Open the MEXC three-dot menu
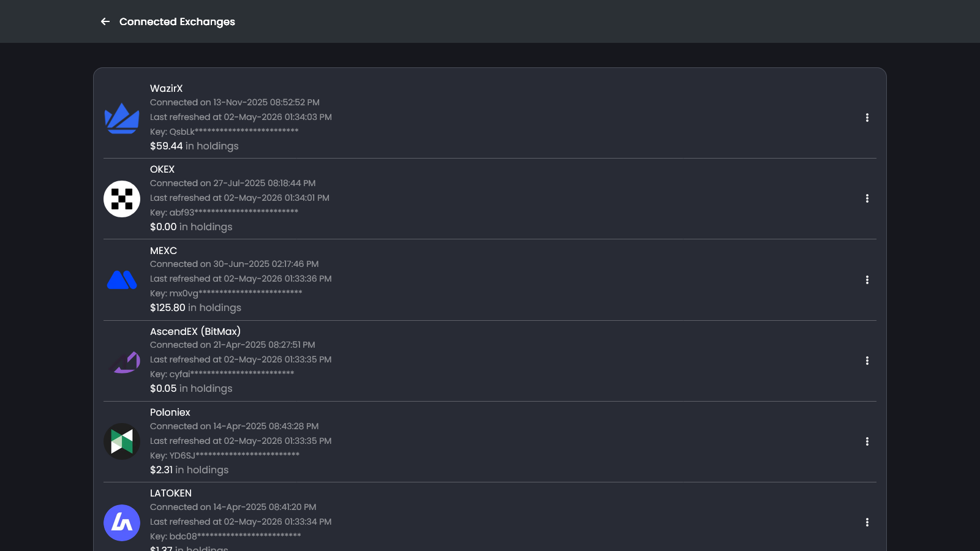980x551 pixels. tap(867, 280)
